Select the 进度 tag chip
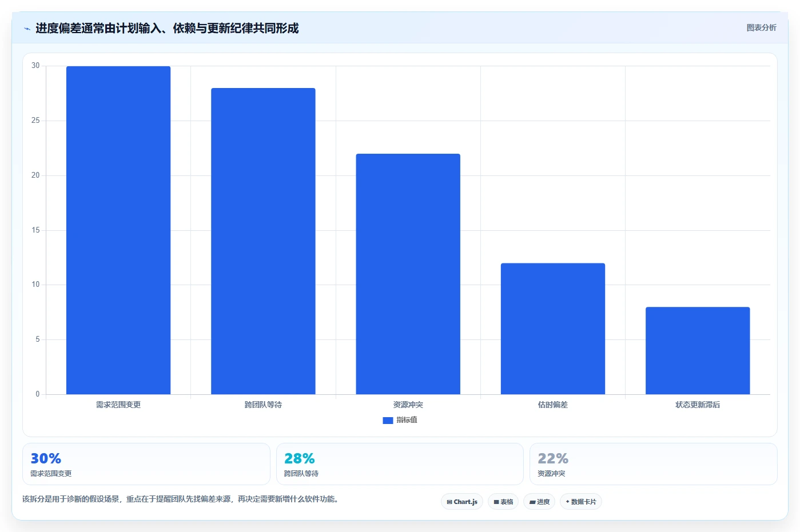This screenshot has width=800, height=532. tap(539, 502)
